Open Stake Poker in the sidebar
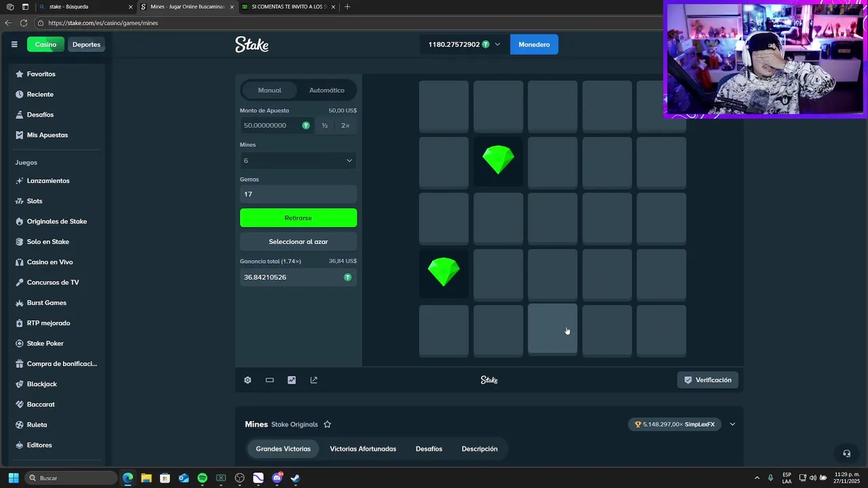 (57, 344)
